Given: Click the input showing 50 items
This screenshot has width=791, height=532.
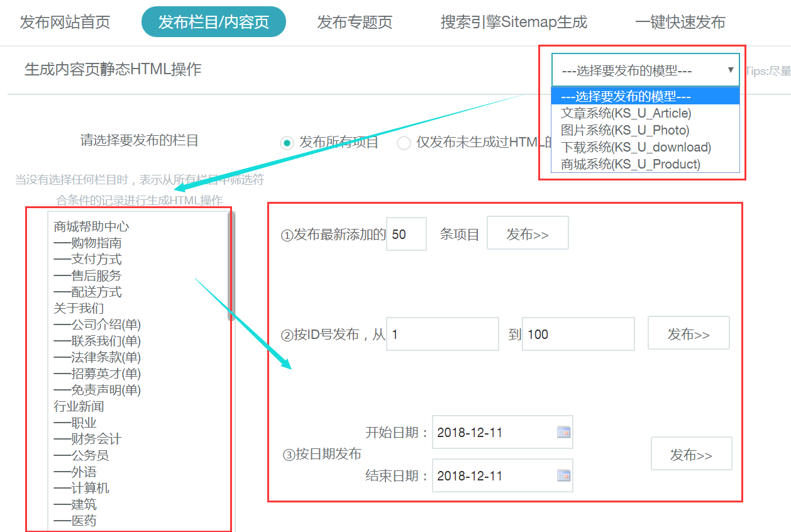Looking at the screenshot, I should [x=406, y=233].
